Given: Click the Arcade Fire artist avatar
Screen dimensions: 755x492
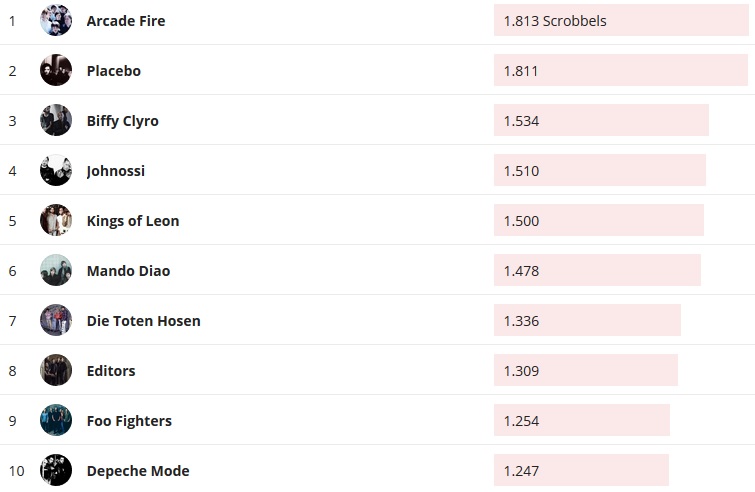Looking at the screenshot, I should pyautogui.click(x=56, y=21).
